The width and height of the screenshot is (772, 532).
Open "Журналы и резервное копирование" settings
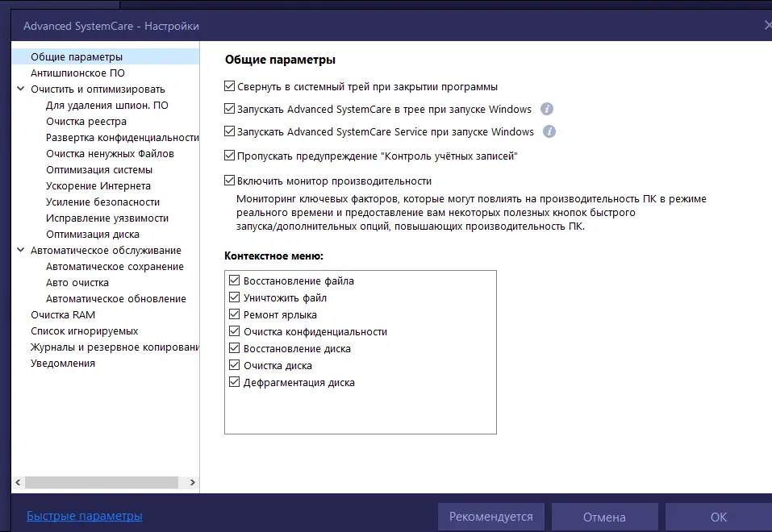pos(115,347)
